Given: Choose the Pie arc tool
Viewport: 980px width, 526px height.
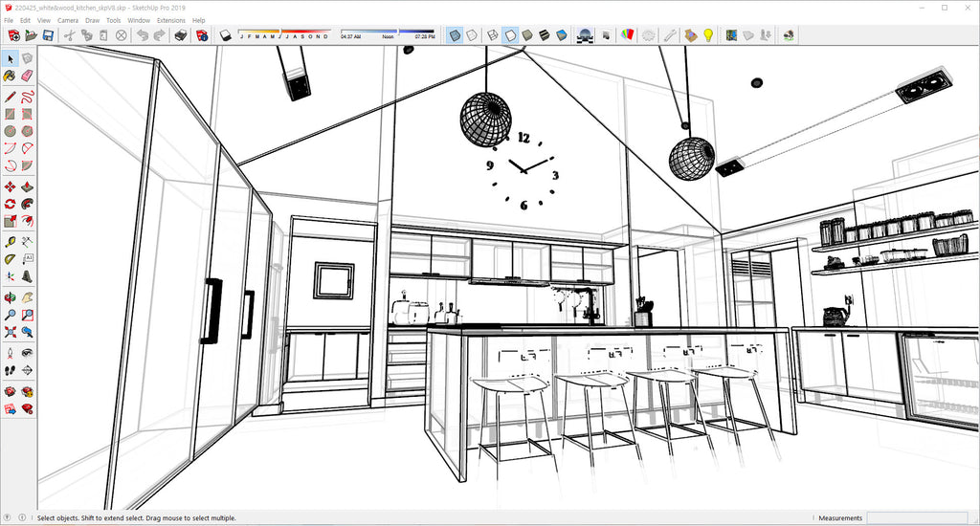Looking at the screenshot, I should click(x=27, y=166).
